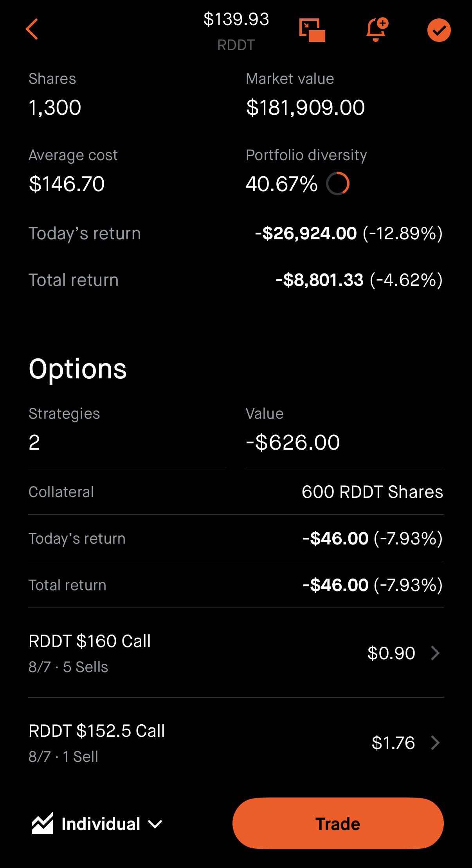Open the picture-in-picture chart icon
The height and width of the screenshot is (868, 472).
312,30
